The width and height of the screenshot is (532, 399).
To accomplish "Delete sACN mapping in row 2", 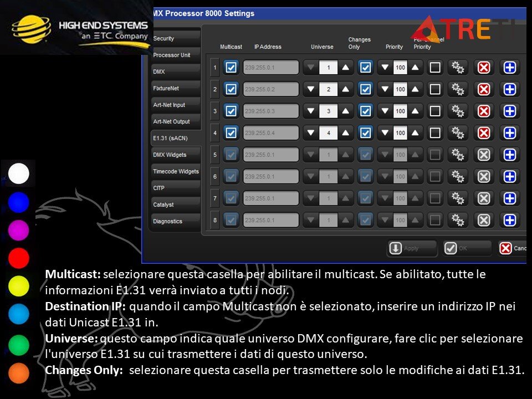I will 484,89.
